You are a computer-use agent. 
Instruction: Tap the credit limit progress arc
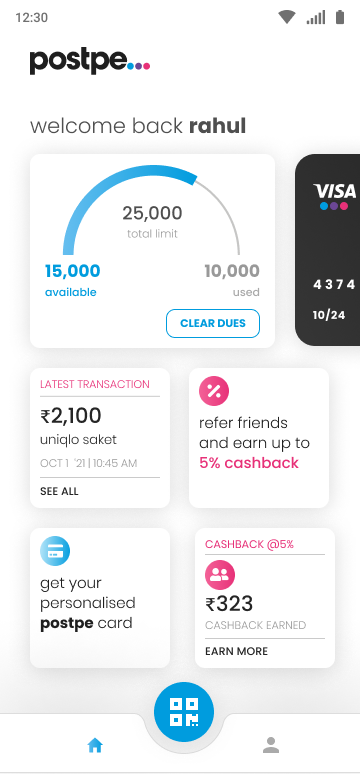click(x=151, y=210)
